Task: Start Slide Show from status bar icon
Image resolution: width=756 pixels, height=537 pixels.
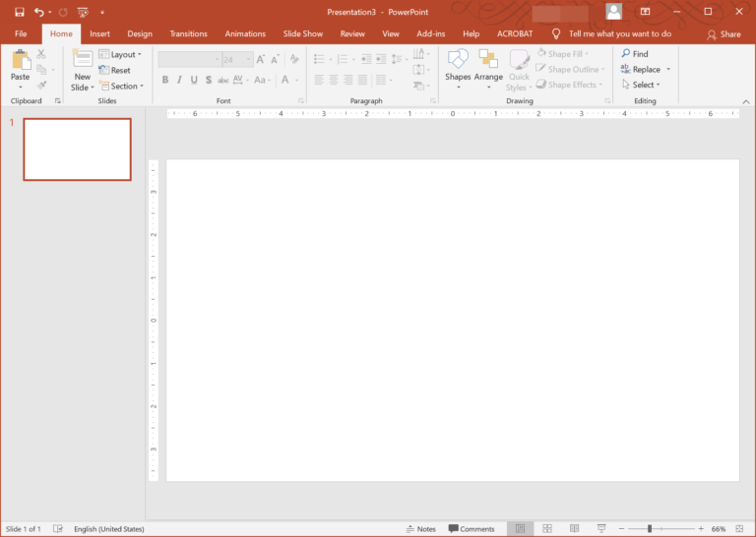Action: (x=600, y=529)
